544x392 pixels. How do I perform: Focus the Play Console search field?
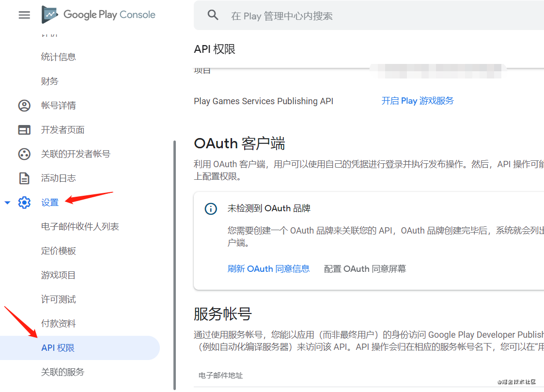[369, 16]
